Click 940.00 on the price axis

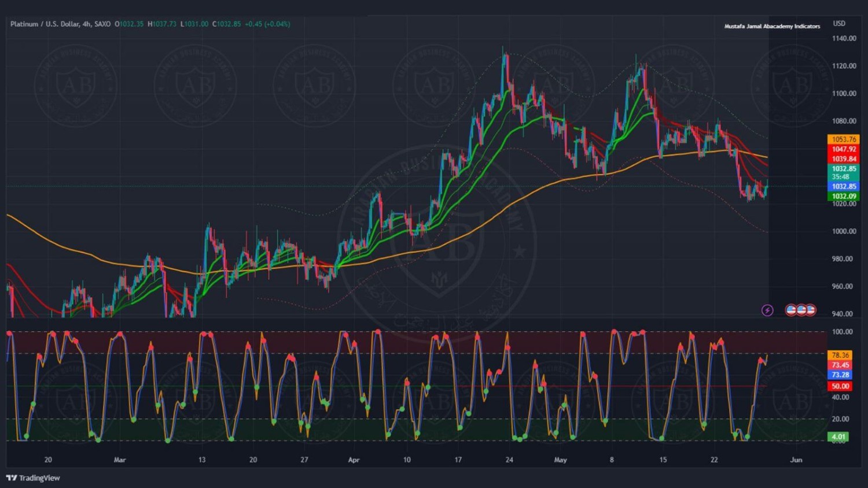tap(842, 313)
